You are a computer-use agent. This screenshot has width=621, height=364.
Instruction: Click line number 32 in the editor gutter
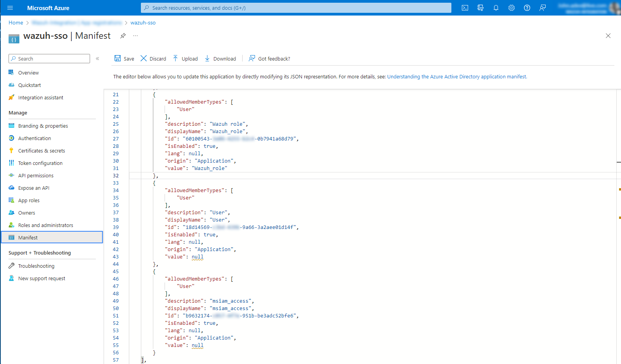[x=116, y=175]
